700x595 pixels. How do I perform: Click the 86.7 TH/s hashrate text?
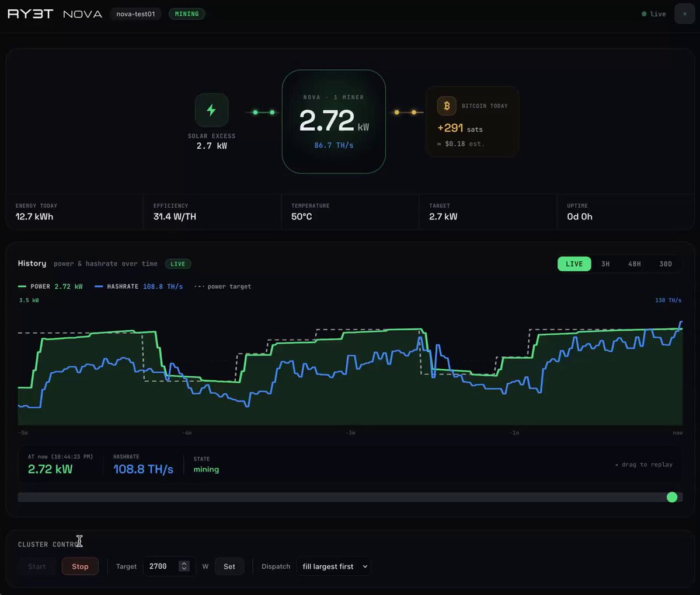[x=334, y=145]
